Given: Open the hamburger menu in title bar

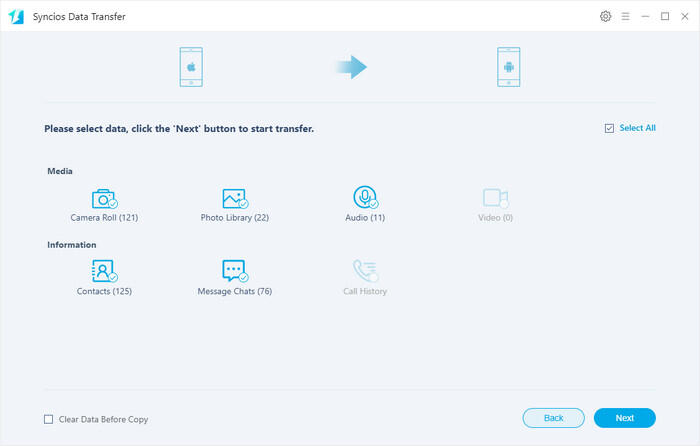Looking at the screenshot, I should (625, 17).
